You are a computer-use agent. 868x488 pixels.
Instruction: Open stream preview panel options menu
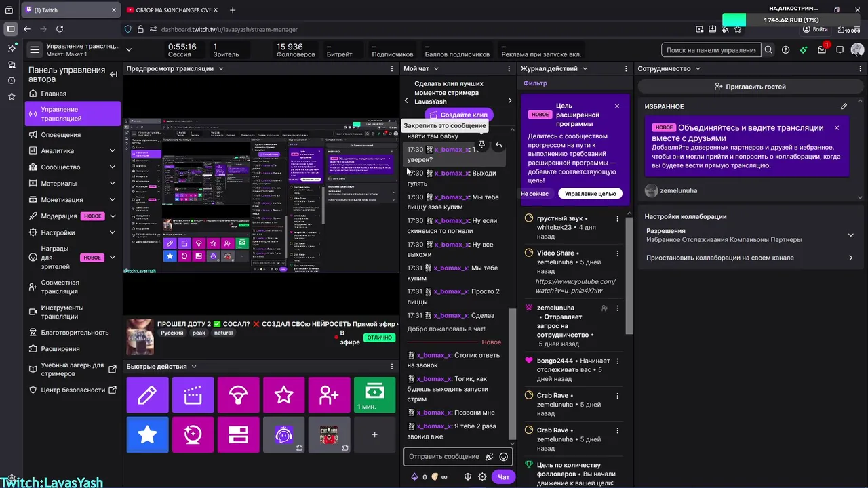click(392, 68)
